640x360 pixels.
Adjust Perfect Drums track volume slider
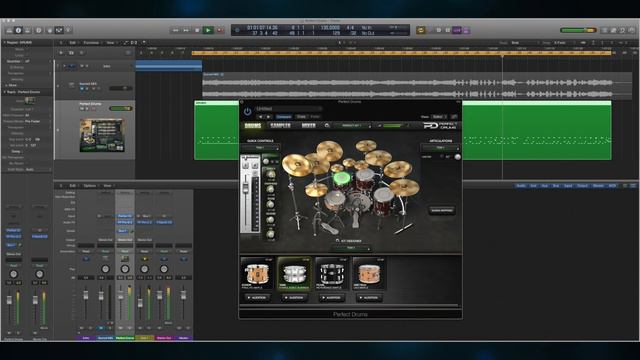pyautogui.click(x=121, y=109)
